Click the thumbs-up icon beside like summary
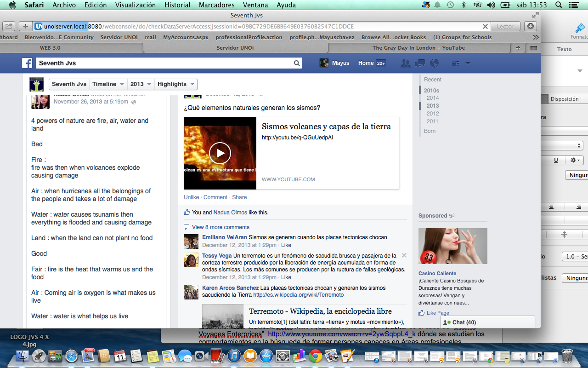The image size is (588, 368). click(x=187, y=213)
